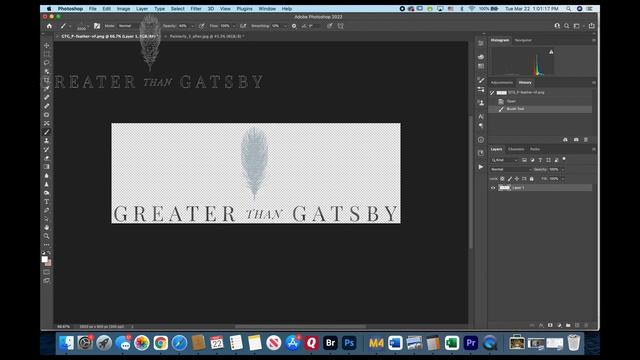The height and width of the screenshot is (360, 640).
Task: Switch to the second document tab
Action: tap(206, 36)
